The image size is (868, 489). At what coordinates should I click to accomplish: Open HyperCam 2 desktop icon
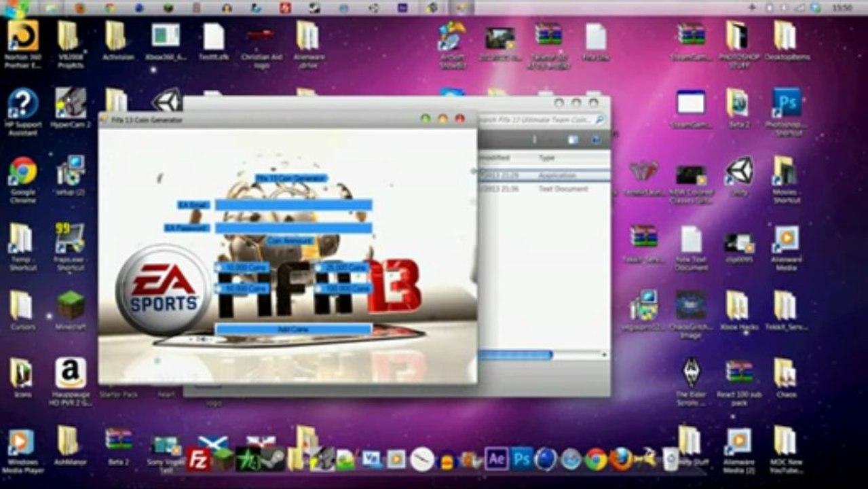[x=71, y=107]
